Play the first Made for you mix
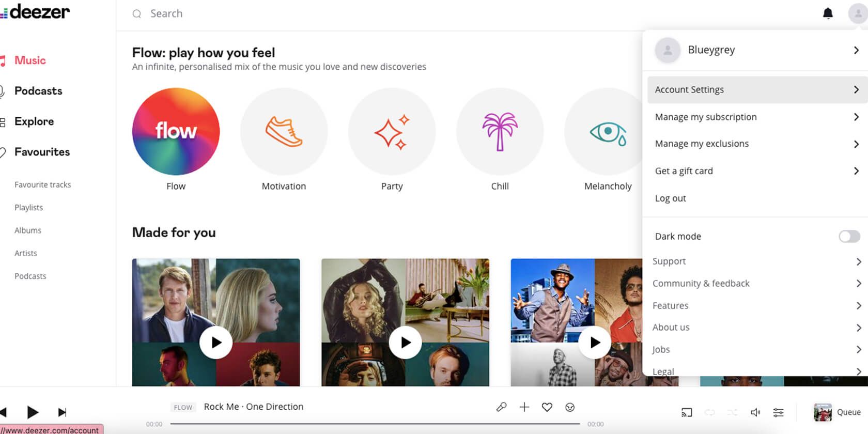868x434 pixels. pos(216,343)
